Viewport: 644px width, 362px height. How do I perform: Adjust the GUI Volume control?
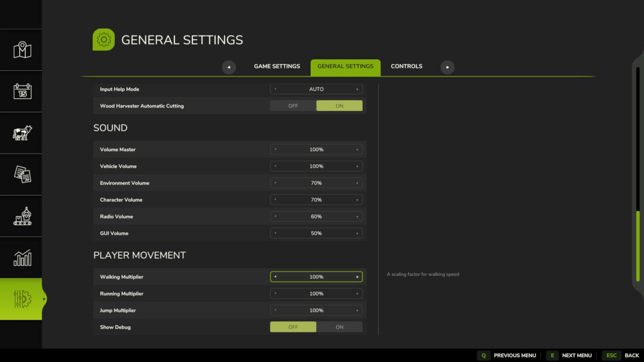click(x=316, y=233)
